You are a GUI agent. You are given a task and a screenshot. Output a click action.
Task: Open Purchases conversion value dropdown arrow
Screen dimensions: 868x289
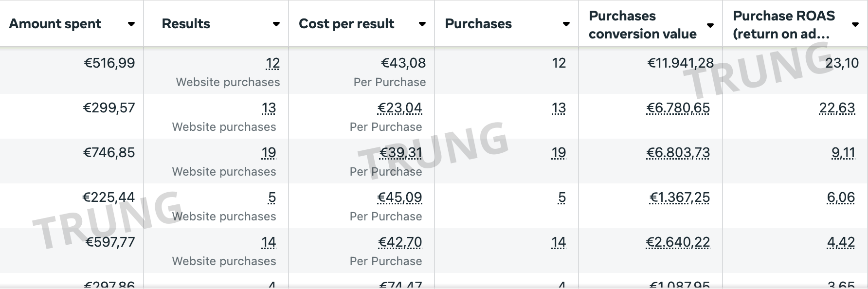point(710,25)
